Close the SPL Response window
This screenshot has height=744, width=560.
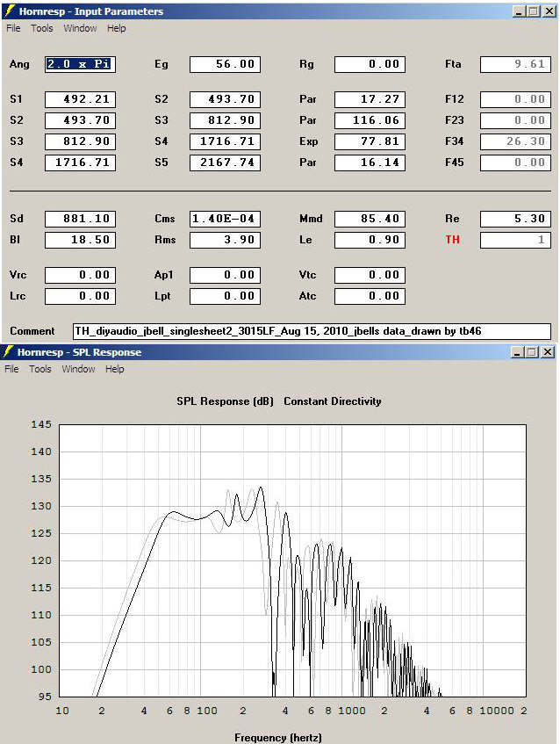coord(548,351)
